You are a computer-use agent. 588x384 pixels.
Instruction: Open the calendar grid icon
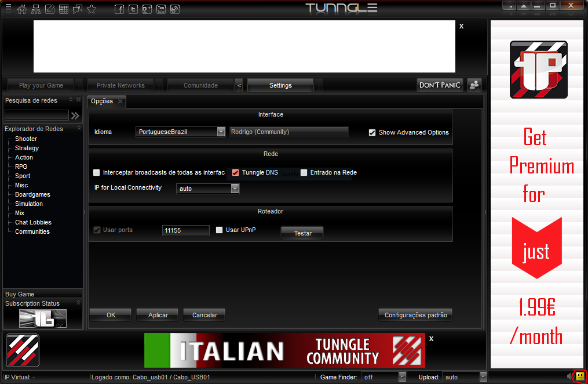pyautogui.click(x=64, y=9)
